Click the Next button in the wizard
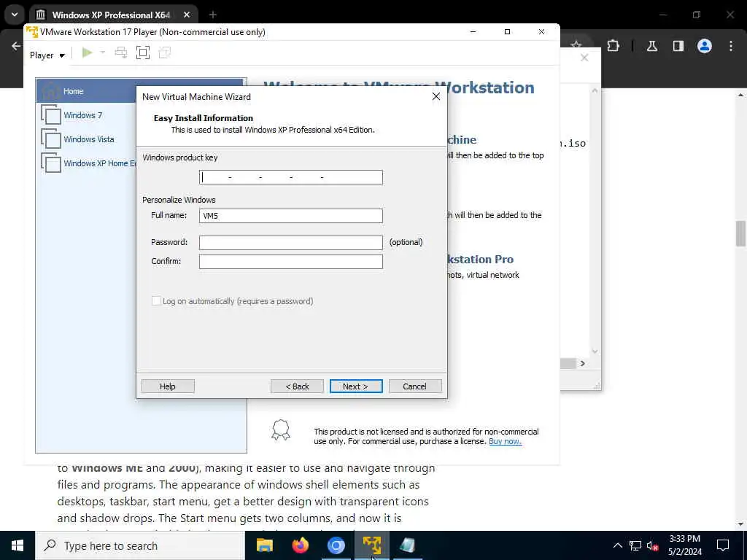The image size is (747, 560). click(x=356, y=386)
